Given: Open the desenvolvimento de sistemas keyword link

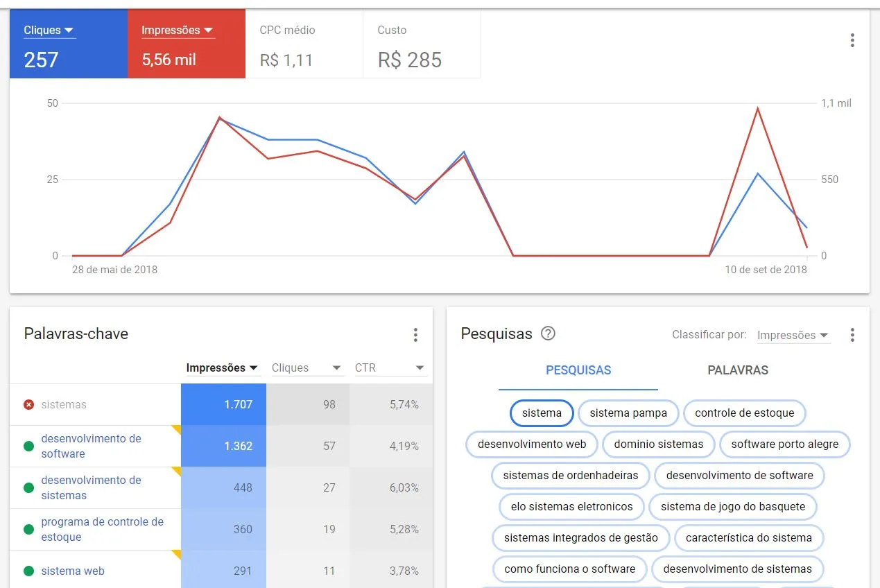Looking at the screenshot, I should 91,487.
